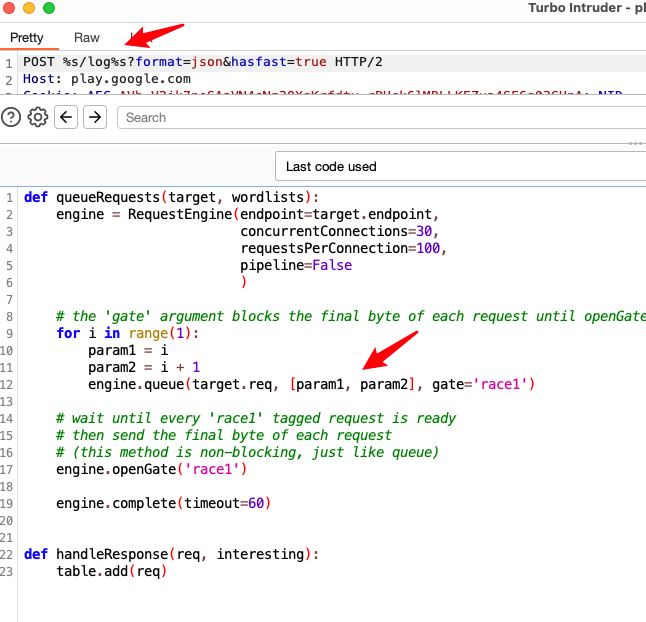This screenshot has height=622, width=646.
Task: Click 'requestsPerConnection=100' code line
Action: [344, 248]
